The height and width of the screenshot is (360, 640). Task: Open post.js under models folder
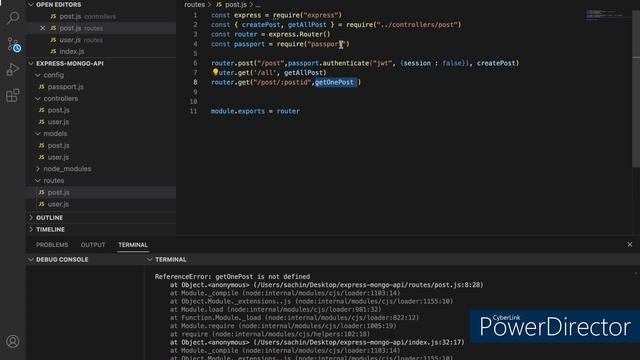click(101, 145)
